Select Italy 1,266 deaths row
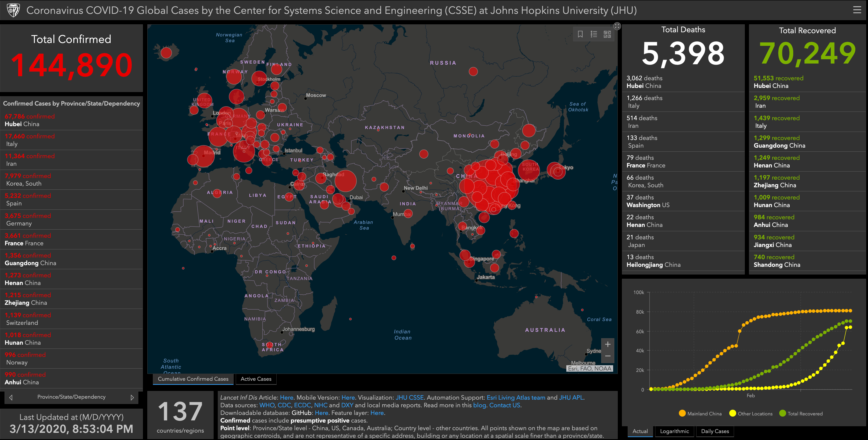The width and height of the screenshot is (868, 440). 683,102
